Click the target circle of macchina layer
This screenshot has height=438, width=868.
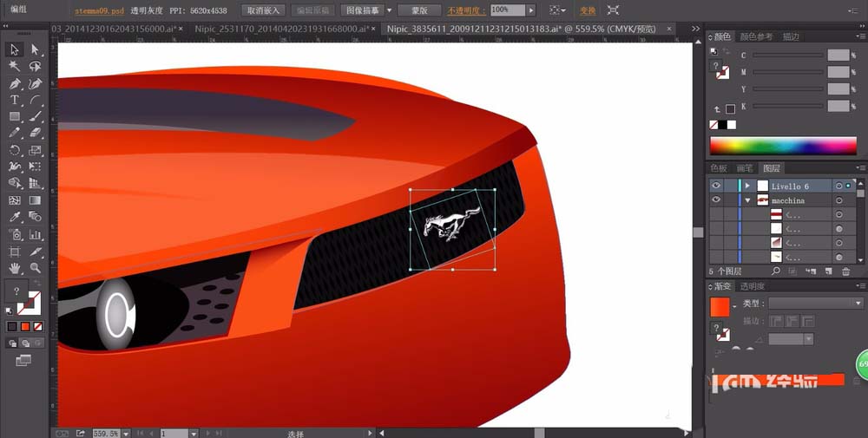click(839, 200)
